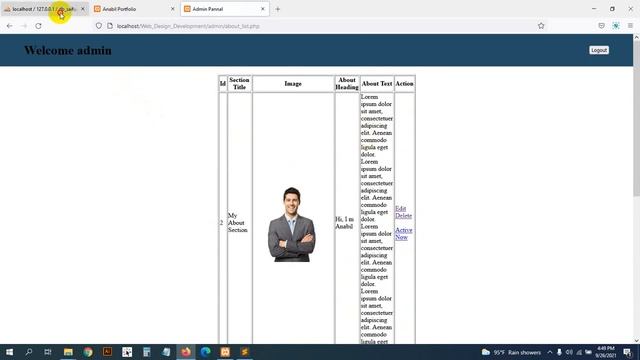Open the shield tracking protection icon
640x360 pixels.
pos(99,26)
